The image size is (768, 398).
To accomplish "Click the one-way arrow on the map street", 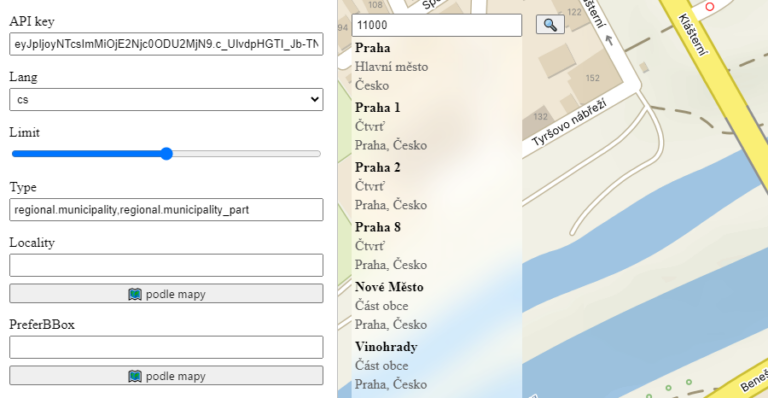I will (609, 41).
